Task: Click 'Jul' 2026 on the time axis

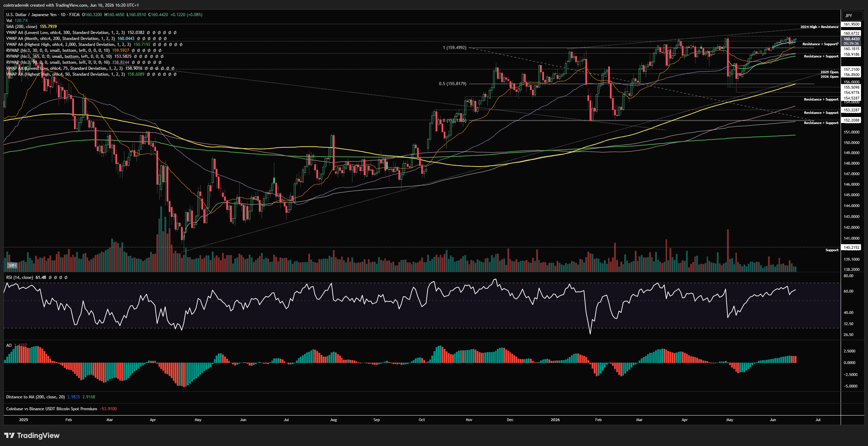Action: (818, 420)
